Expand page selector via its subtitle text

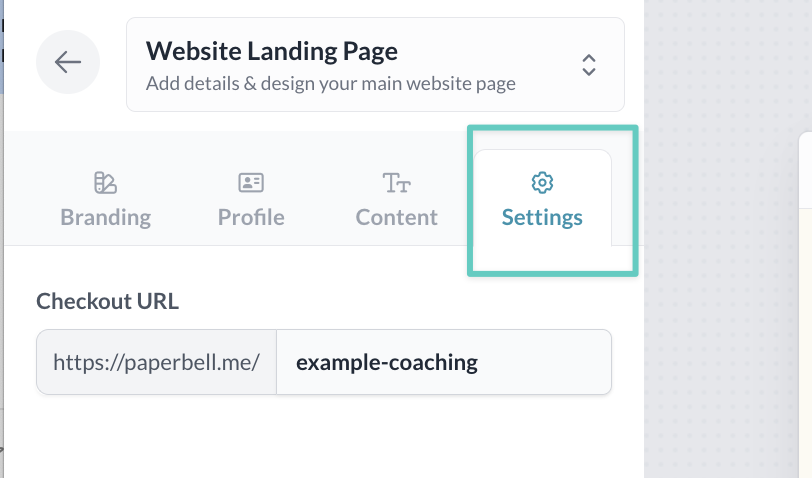tap(330, 84)
